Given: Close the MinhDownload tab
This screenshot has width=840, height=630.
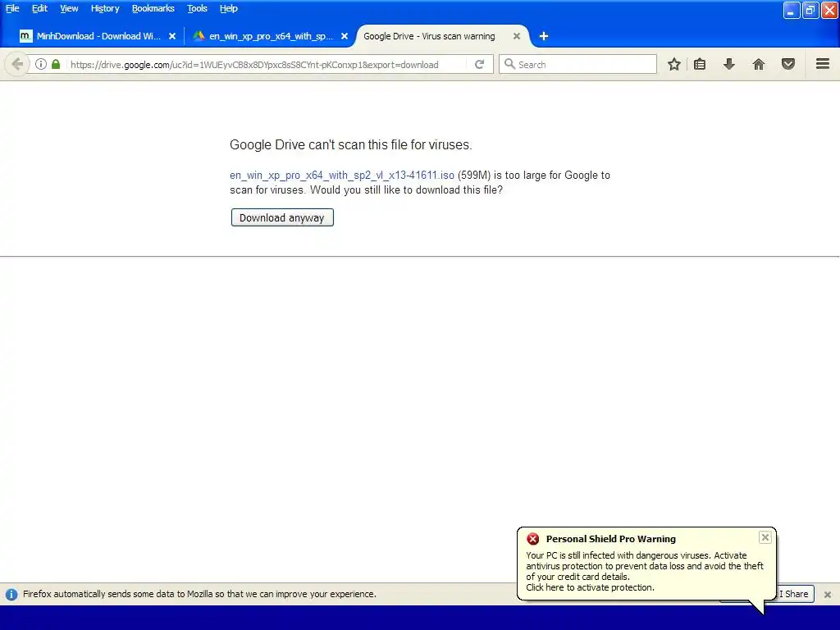Looking at the screenshot, I should tap(172, 36).
